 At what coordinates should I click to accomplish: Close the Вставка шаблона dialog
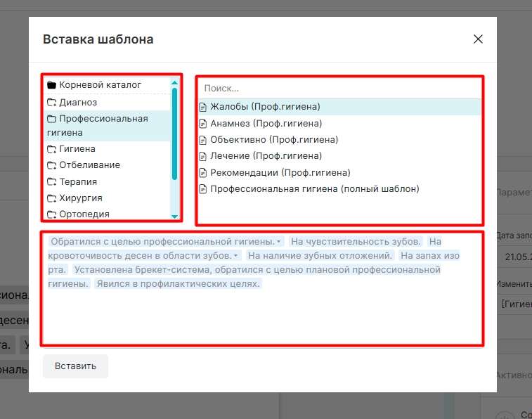click(478, 39)
